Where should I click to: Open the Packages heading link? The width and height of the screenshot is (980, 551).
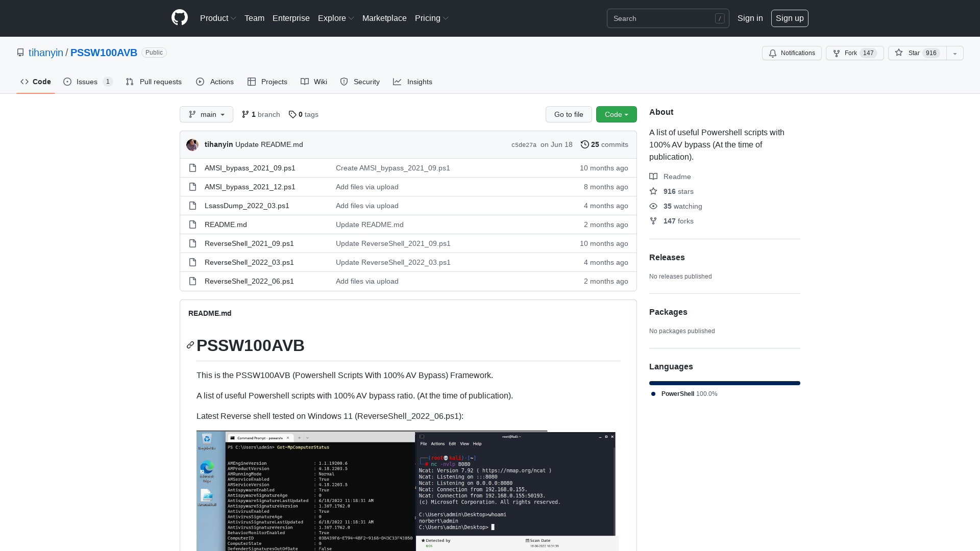668,312
